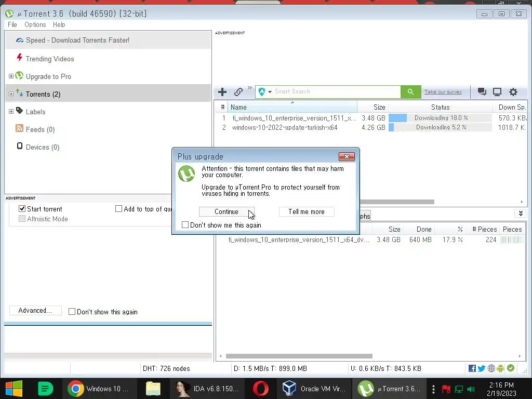Image resolution: width=532 pixels, height=399 pixels.
Task: Sort by the # column header
Action: 222,107
